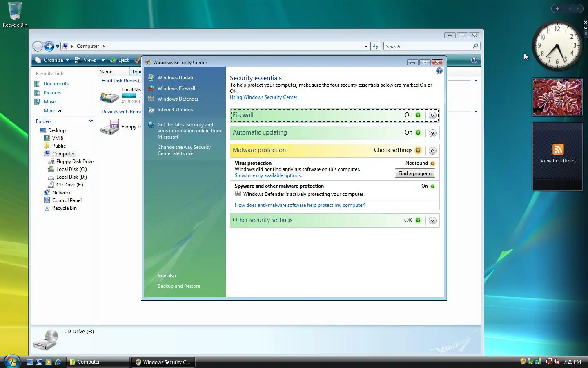Click the Explorer Back arrow button

38,46
